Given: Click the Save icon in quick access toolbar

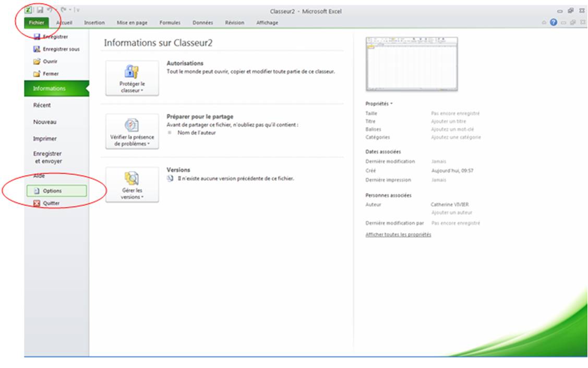Looking at the screenshot, I should point(40,10).
